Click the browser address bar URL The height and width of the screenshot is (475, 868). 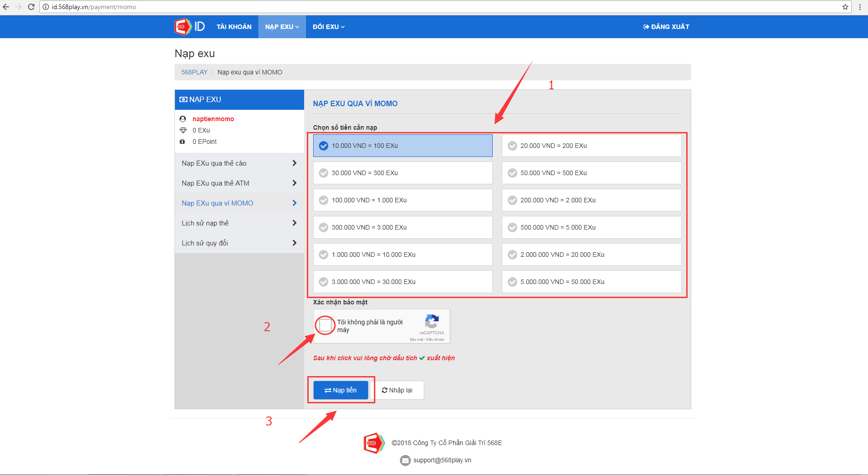click(93, 7)
